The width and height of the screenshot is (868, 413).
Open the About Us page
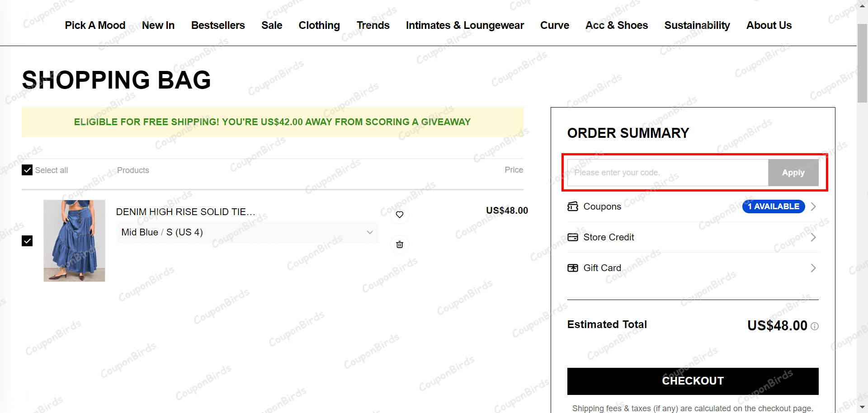pos(769,25)
